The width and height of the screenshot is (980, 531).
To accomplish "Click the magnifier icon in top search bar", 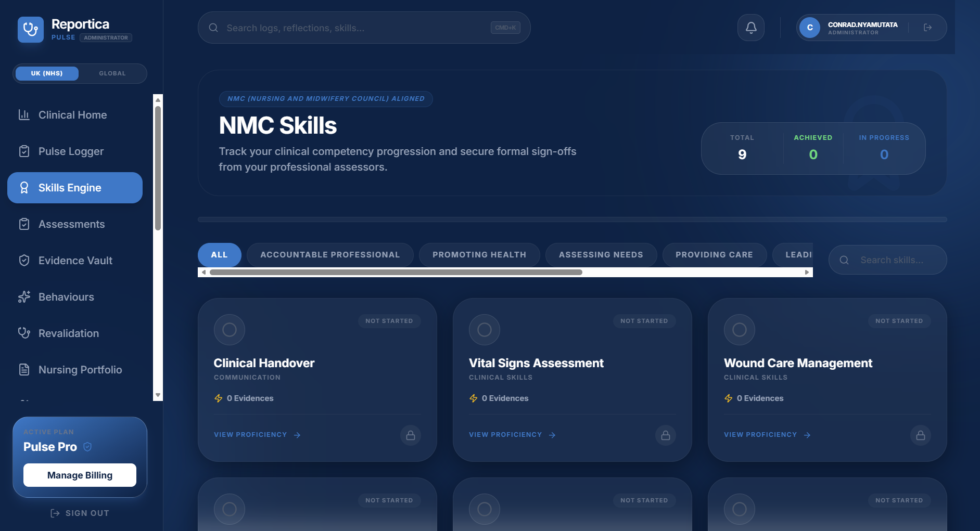I will point(213,28).
